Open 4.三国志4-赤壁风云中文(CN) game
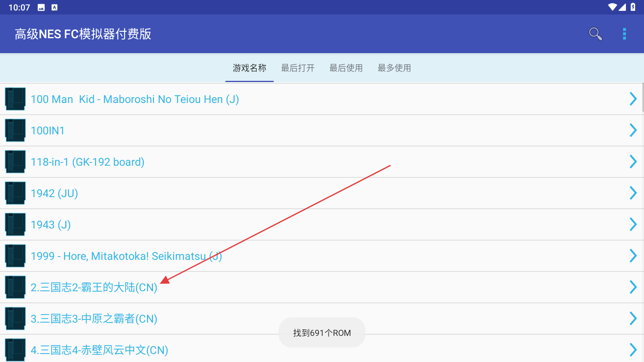 (322, 349)
